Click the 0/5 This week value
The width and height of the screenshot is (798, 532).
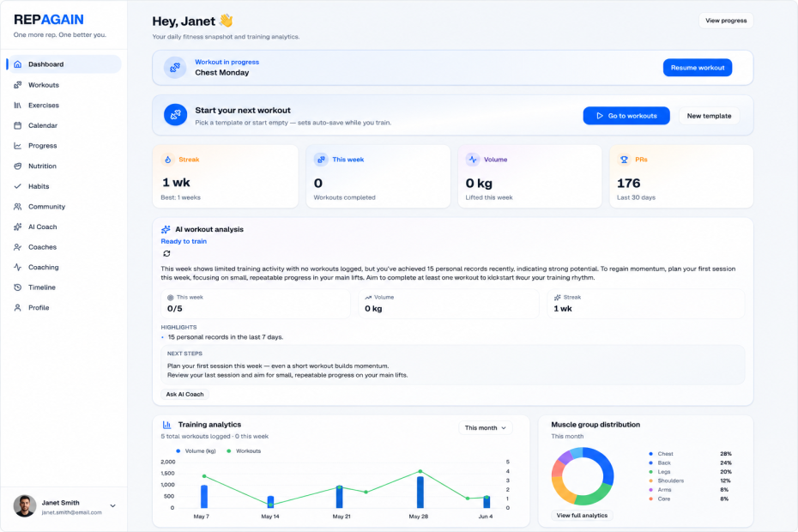[x=174, y=309]
